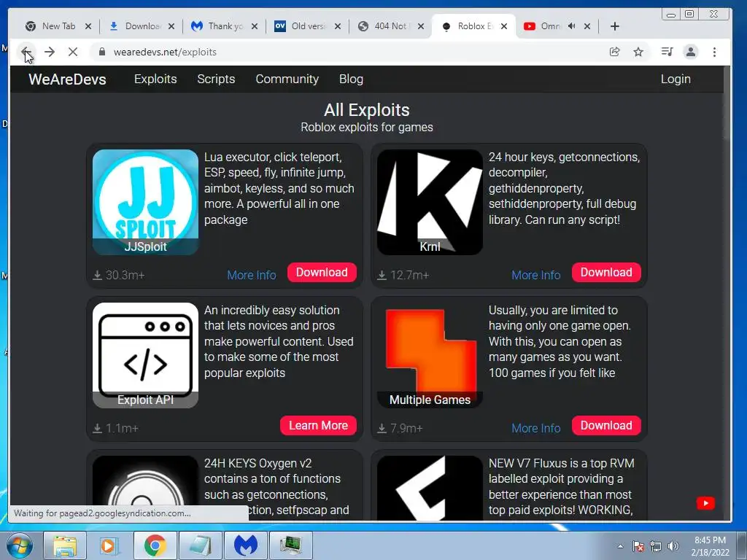Viewport: 747px width, 560px height.
Task: Mute the audio icon on the YouTube tab
Action: 572,26
